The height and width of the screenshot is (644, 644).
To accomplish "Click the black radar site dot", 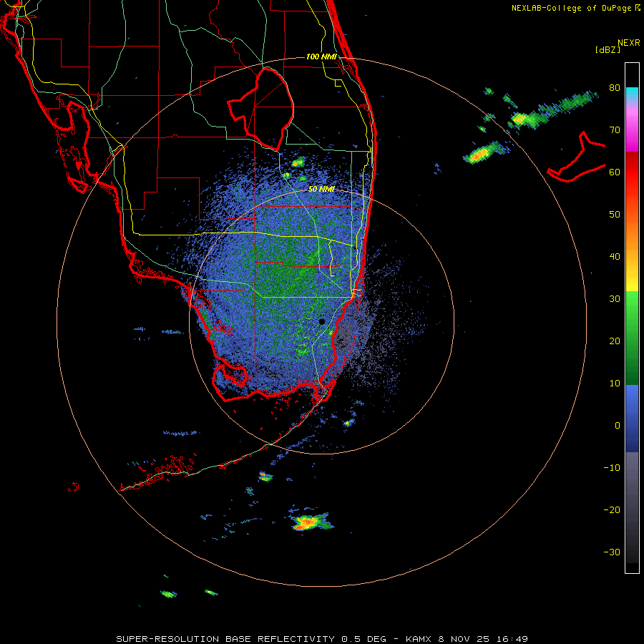I will click(x=322, y=321).
